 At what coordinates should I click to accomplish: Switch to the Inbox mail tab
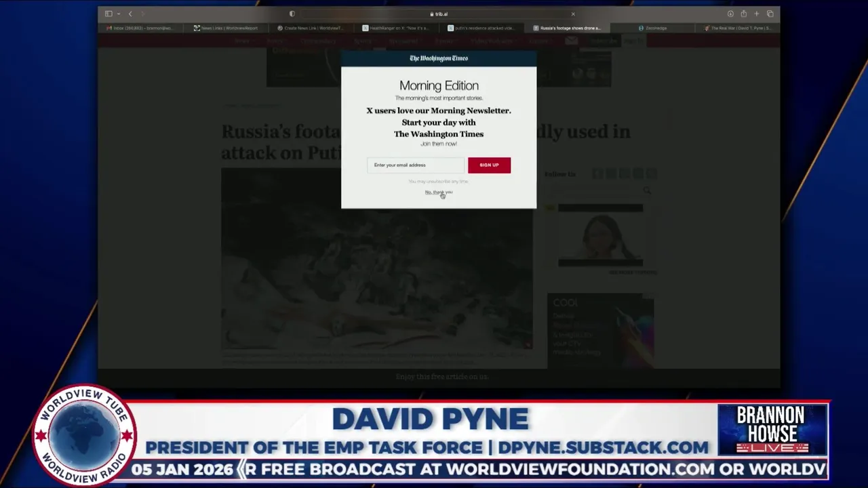click(x=140, y=28)
